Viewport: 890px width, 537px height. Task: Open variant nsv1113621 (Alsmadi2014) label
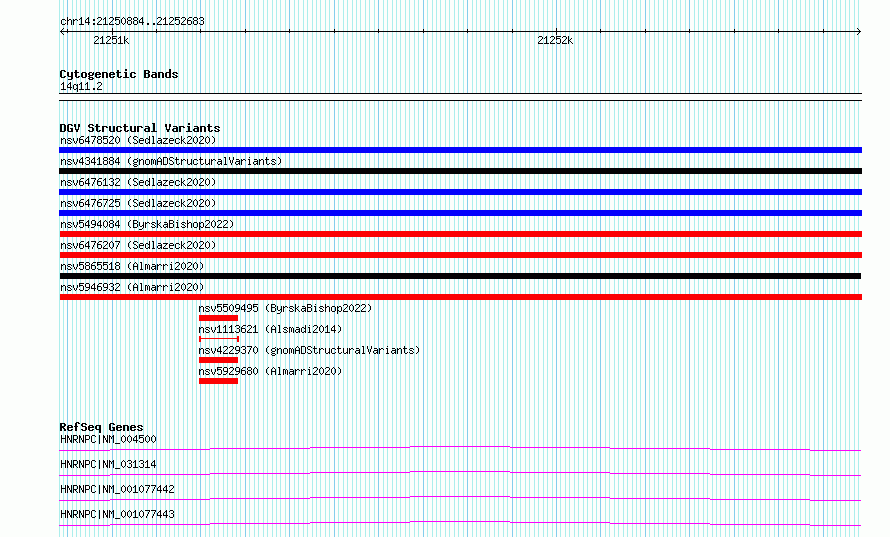point(270,329)
